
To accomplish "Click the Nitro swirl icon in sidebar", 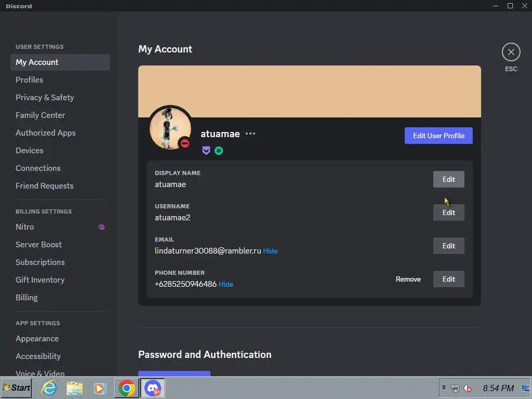I will (x=101, y=227).
